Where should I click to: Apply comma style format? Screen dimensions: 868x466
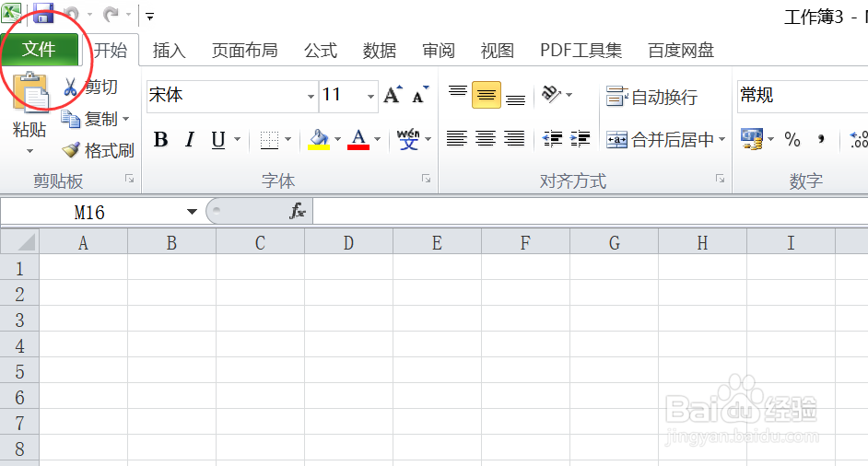pyautogui.click(x=822, y=139)
